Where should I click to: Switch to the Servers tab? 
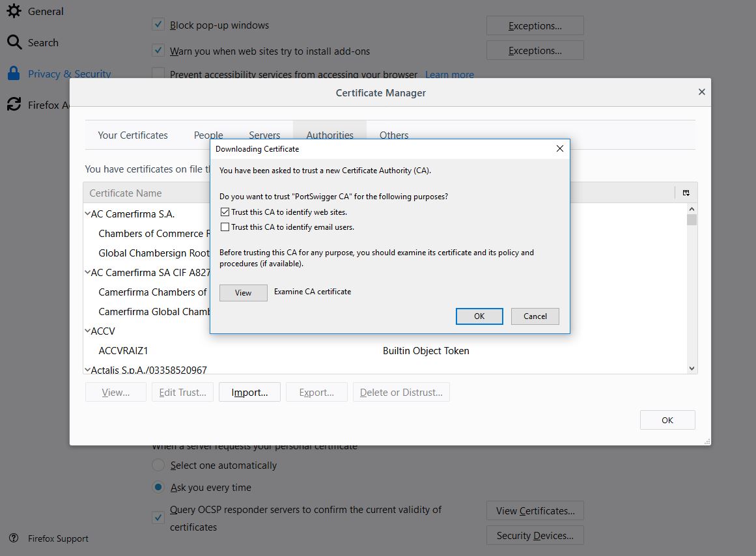[264, 135]
